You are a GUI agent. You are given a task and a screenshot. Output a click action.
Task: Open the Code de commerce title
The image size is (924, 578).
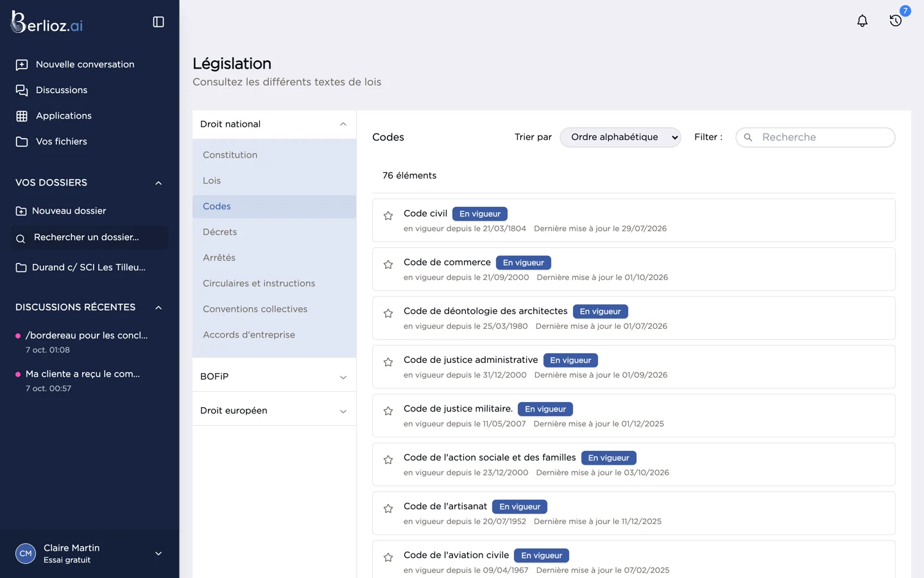tap(447, 262)
